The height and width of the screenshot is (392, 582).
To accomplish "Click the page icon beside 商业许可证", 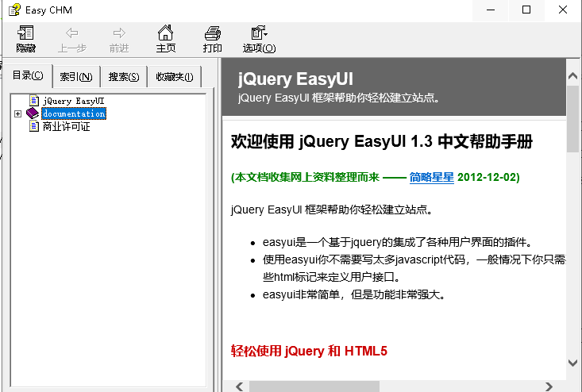I will pos(34,126).
